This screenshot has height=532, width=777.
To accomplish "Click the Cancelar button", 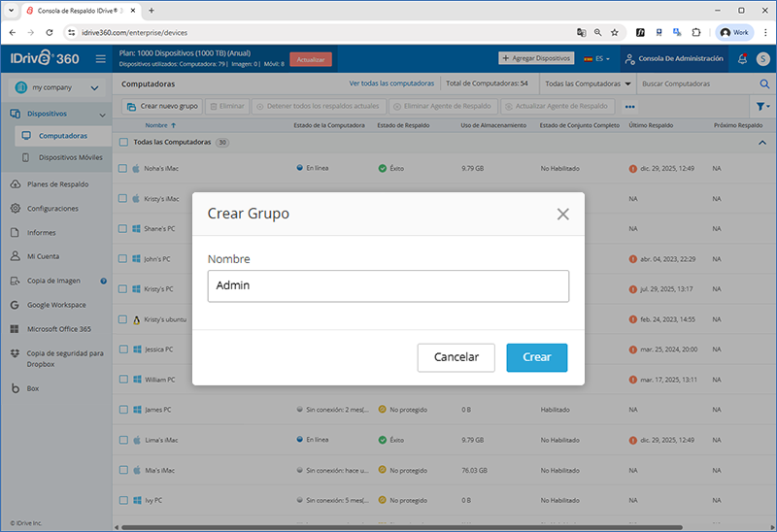I will pos(456,357).
